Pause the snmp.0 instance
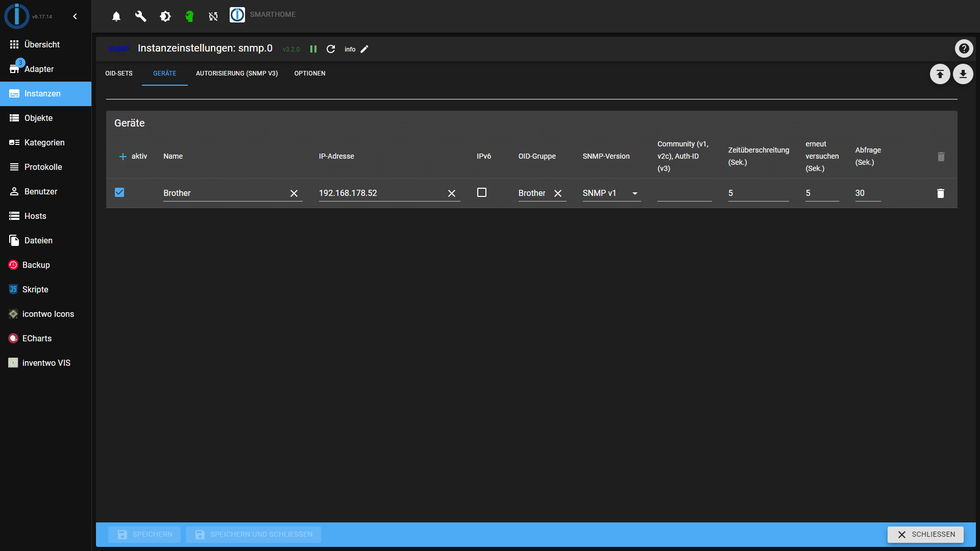 pos(313,49)
